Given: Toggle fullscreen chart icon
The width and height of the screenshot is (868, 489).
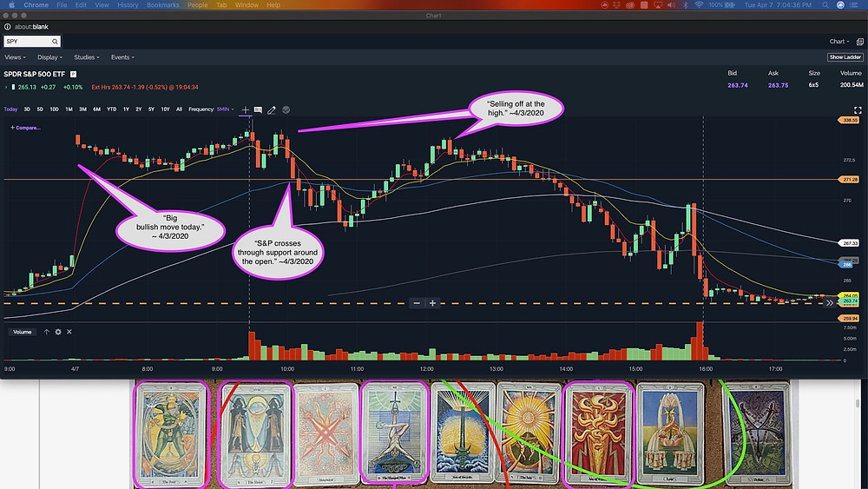Looking at the screenshot, I should pos(858,110).
